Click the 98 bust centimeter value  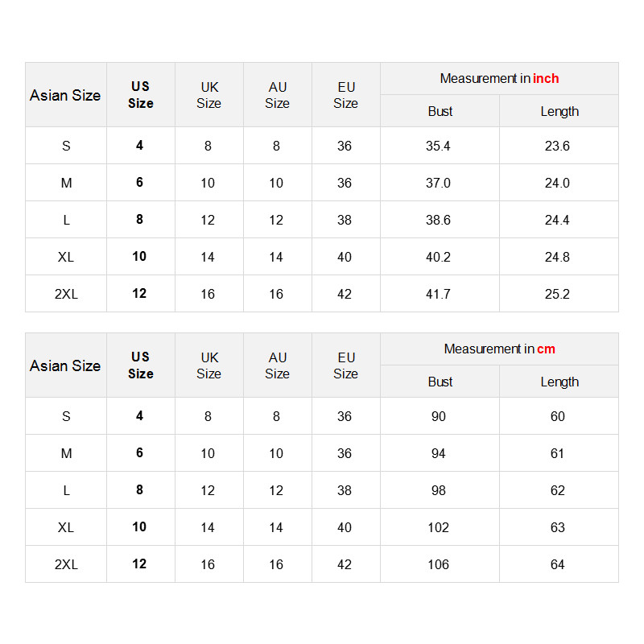click(x=438, y=490)
